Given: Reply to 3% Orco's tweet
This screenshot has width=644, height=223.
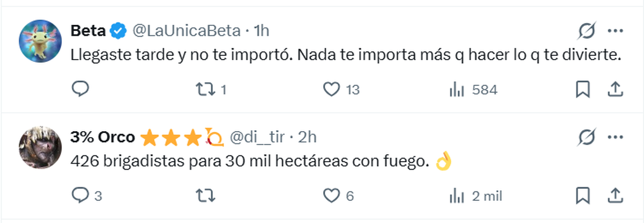Looking at the screenshot, I should point(79,195).
